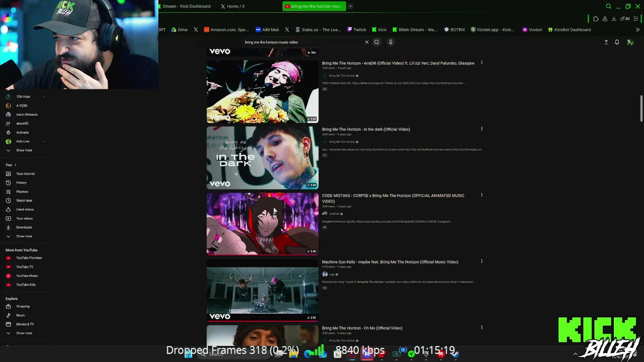Open options menu for the AmEN! video
Screen dimensions: 644x362
tap(481, 63)
